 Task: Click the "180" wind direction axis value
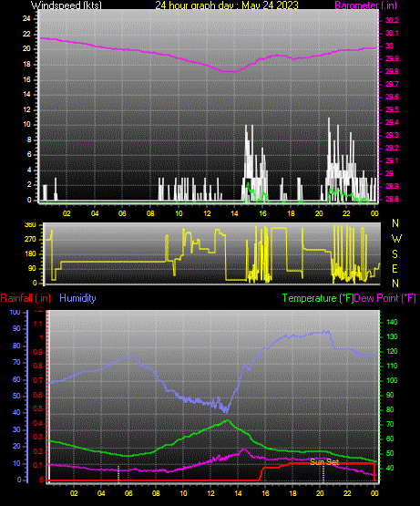[x=30, y=254]
